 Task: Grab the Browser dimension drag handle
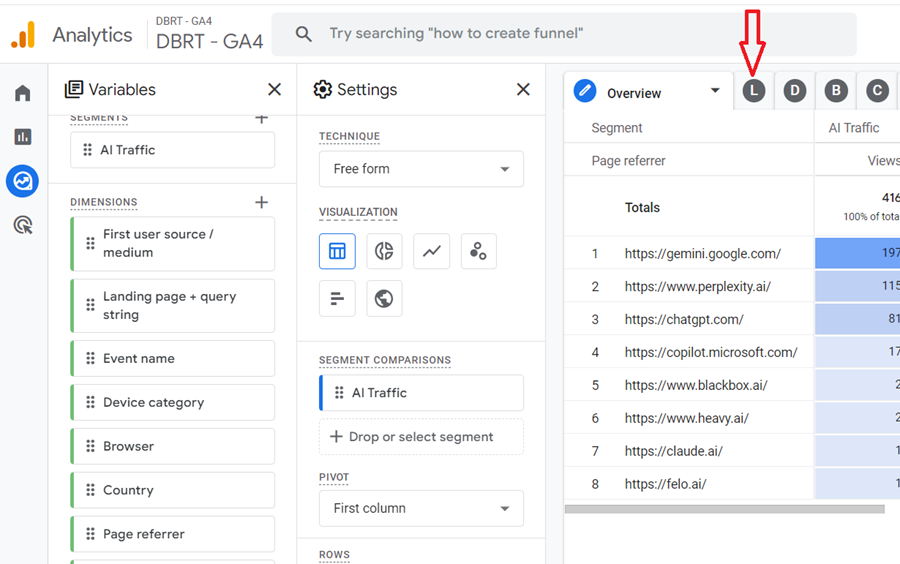point(90,446)
